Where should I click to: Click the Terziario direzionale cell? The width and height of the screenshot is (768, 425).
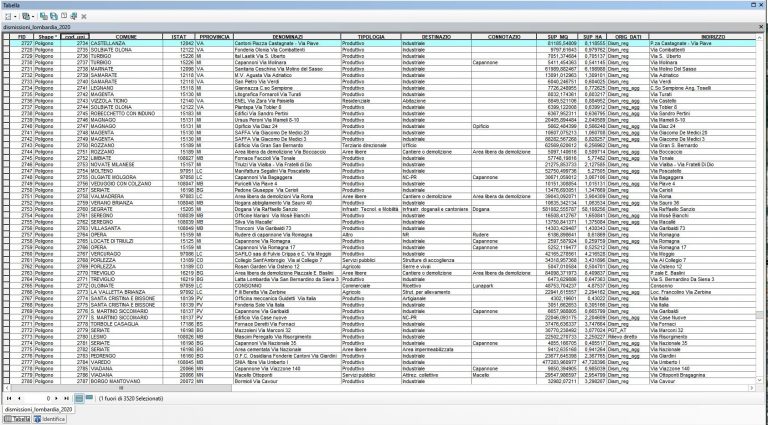click(x=371, y=145)
